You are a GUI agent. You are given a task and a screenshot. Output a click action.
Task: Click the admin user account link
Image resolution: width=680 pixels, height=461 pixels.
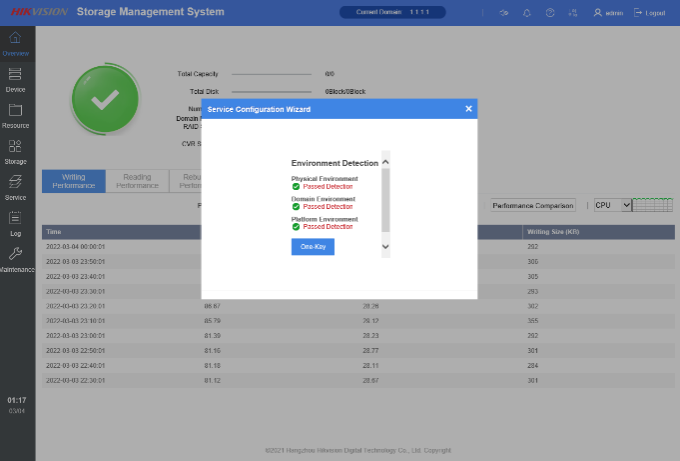[607, 13]
